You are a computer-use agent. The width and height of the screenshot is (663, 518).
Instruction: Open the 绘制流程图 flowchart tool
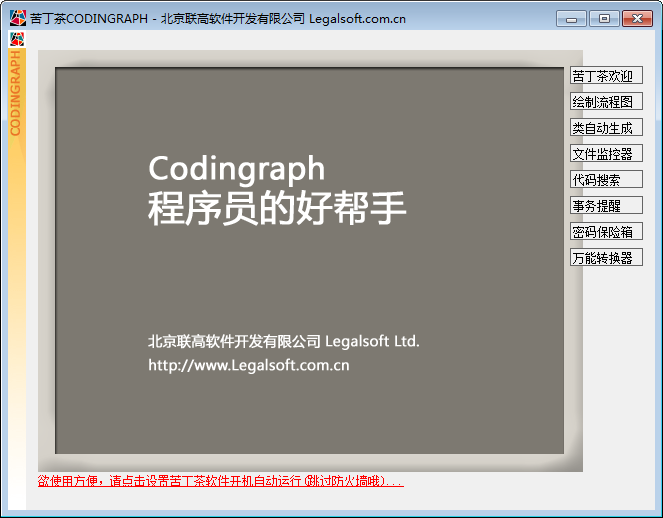pos(606,101)
